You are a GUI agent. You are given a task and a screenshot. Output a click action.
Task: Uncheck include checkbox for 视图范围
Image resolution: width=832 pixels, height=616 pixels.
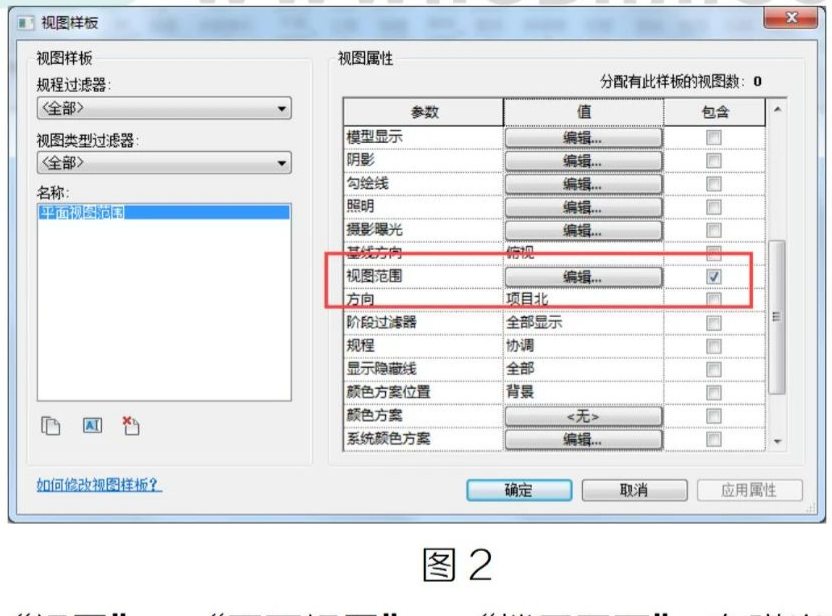click(x=714, y=276)
